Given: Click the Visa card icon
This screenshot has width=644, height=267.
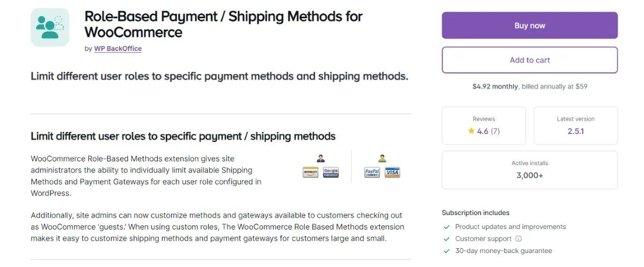Looking at the screenshot, I should point(392,172).
